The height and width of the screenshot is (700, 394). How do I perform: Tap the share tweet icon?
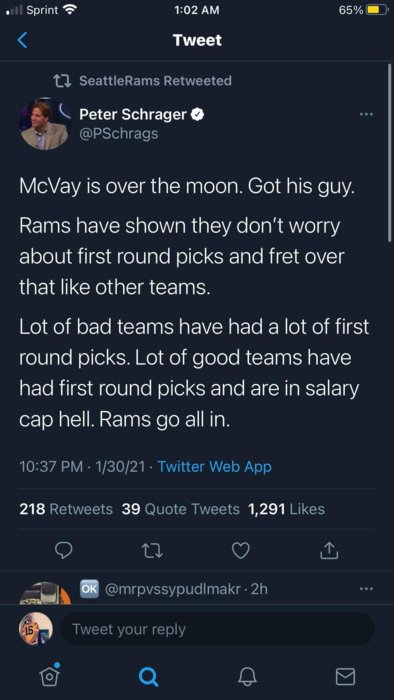330,550
